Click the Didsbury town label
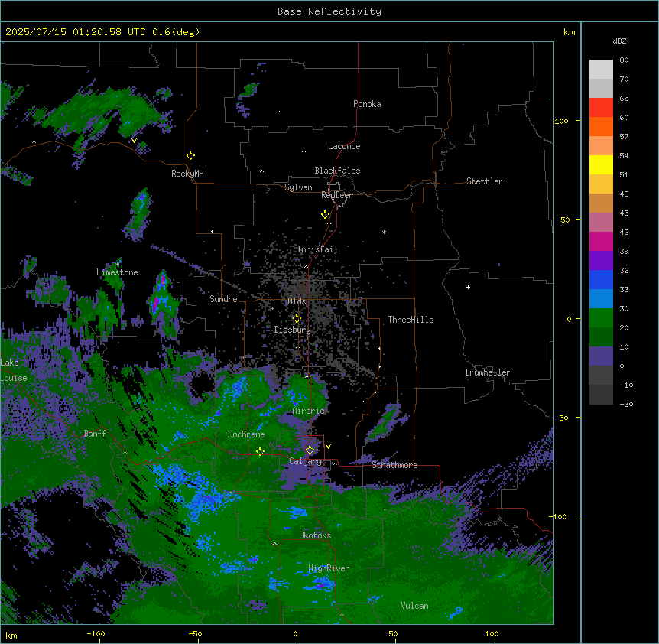The width and height of the screenshot is (659, 644). [293, 330]
